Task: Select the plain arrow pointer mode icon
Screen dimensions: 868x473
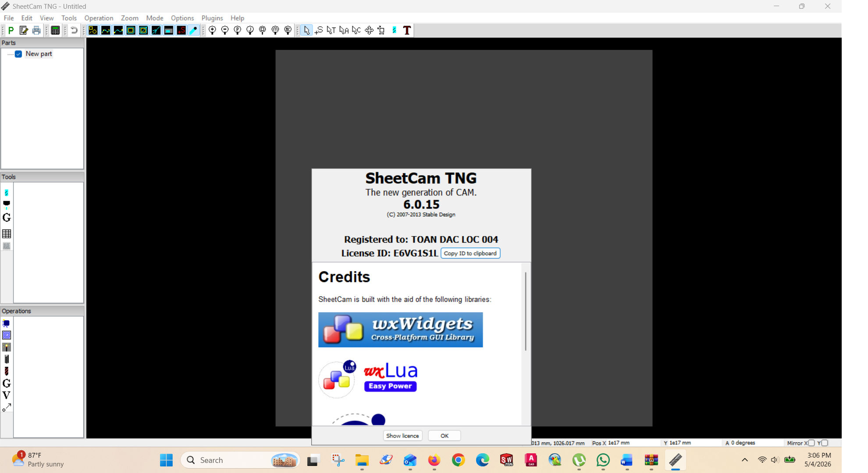Action: click(306, 30)
